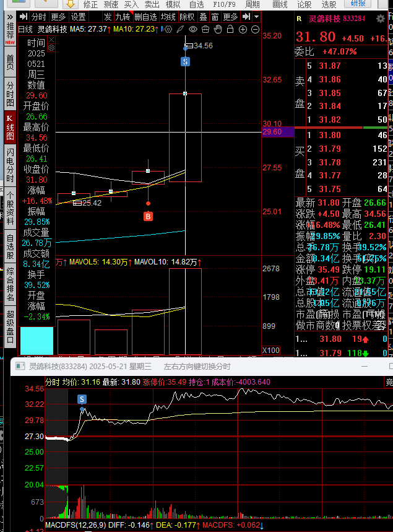Toggle the lock icon in chart toolbar
The image size is (393, 532).
pyautogui.click(x=230, y=30)
